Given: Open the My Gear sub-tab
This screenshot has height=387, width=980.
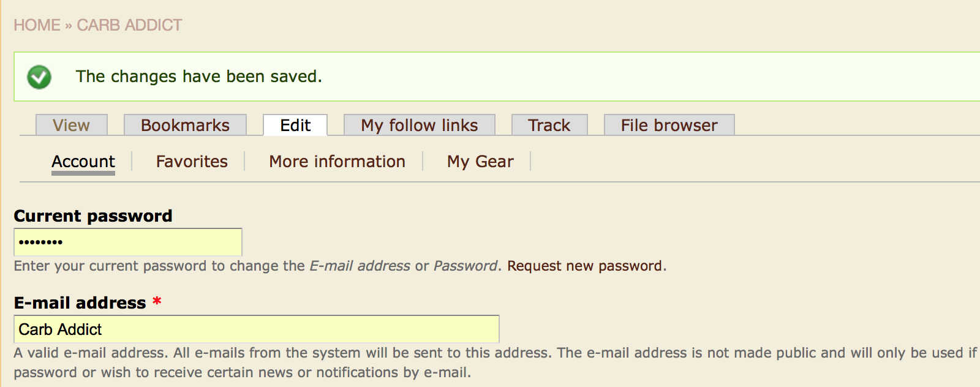Looking at the screenshot, I should pos(480,162).
